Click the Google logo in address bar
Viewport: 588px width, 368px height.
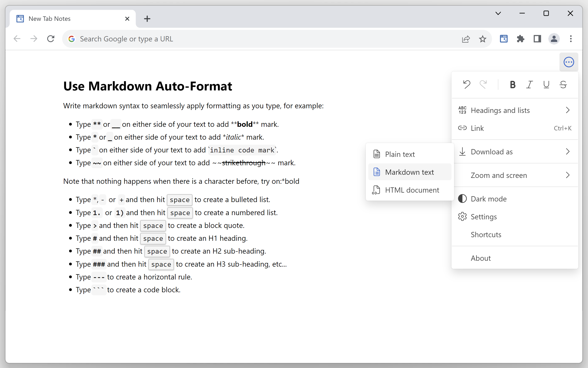pyautogui.click(x=71, y=39)
